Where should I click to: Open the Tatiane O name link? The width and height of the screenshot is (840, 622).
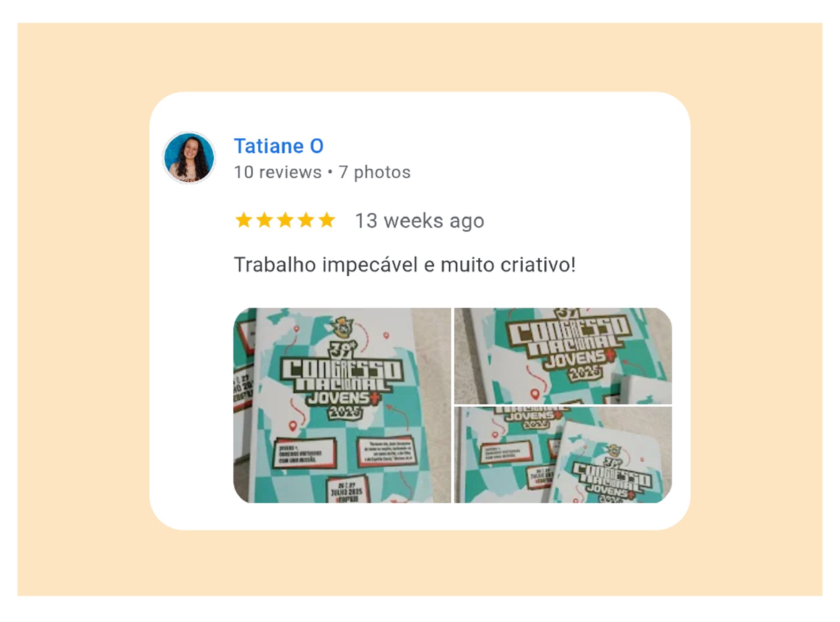279,146
